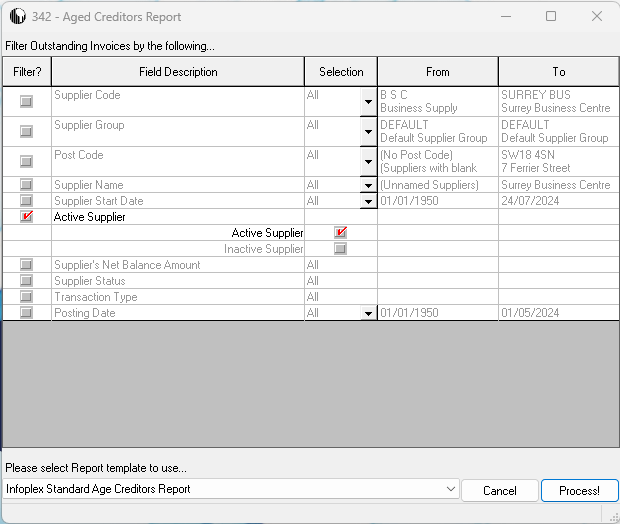Click the app icon in title bar
Image resolution: width=620 pixels, height=524 pixels.
point(17,17)
